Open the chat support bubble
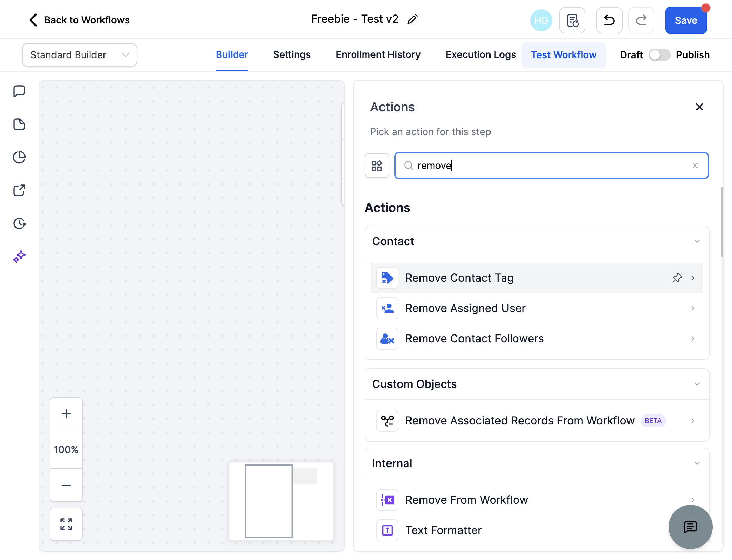 [690, 527]
